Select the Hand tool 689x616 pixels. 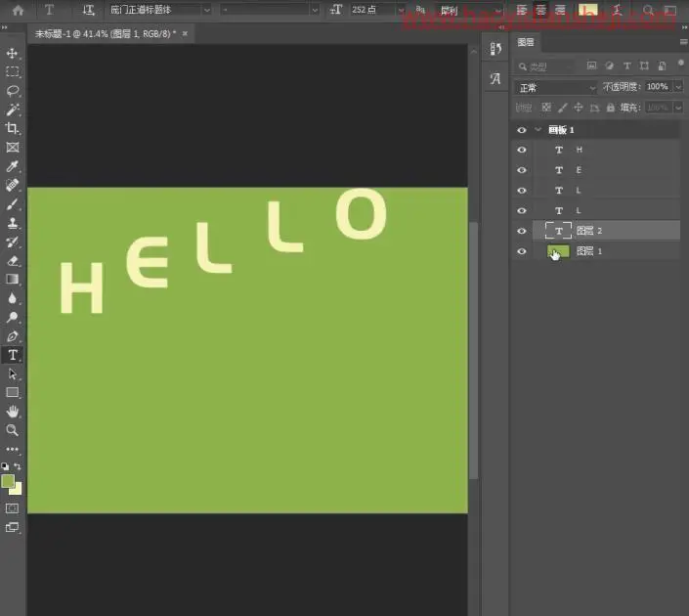click(13, 412)
